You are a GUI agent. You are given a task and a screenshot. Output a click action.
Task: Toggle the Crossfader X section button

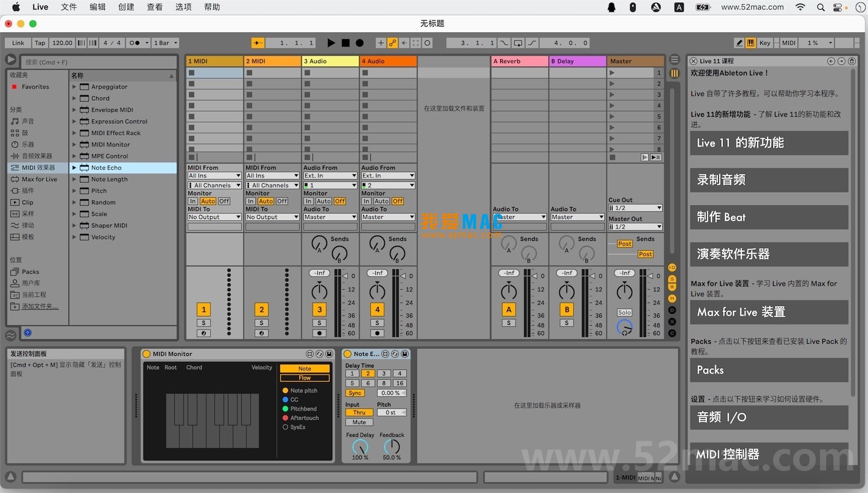(x=672, y=321)
